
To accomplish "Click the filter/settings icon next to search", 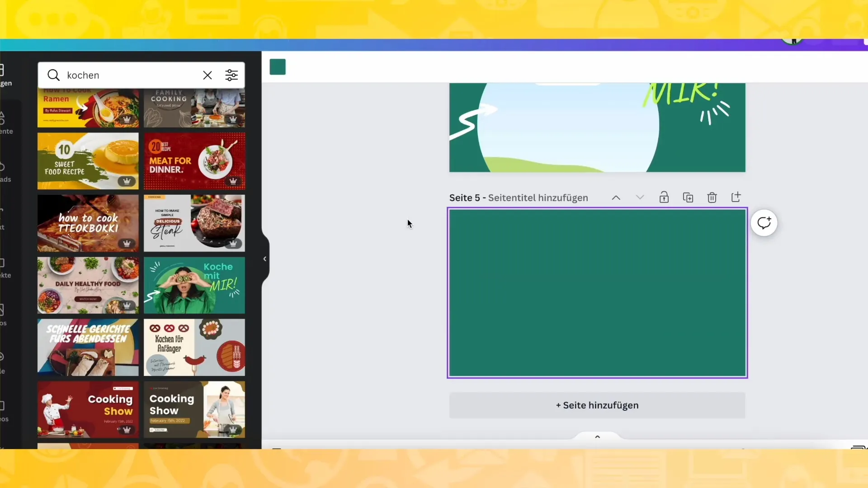I will 232,75.
